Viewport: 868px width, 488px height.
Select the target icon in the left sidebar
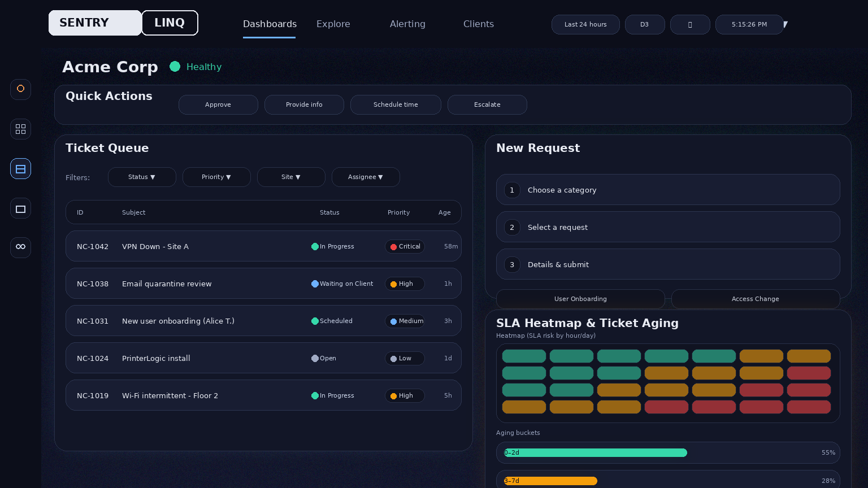pyautogui.click(x=20, y=89)
